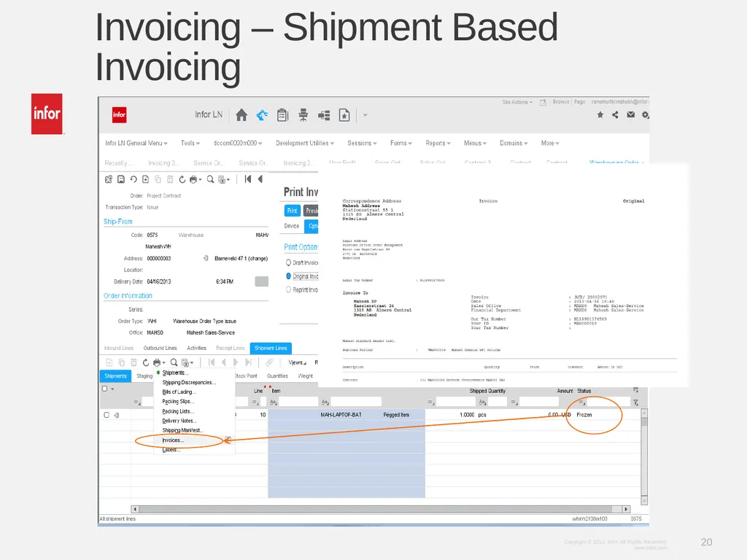Switch to the Outbound Lines tab

[x=160, y=348]
